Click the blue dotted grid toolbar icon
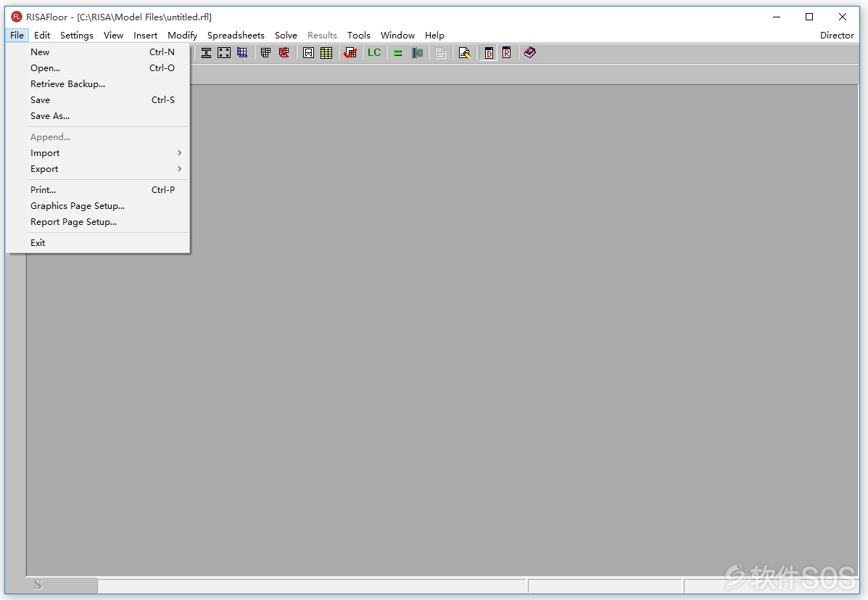 [242, 53]
